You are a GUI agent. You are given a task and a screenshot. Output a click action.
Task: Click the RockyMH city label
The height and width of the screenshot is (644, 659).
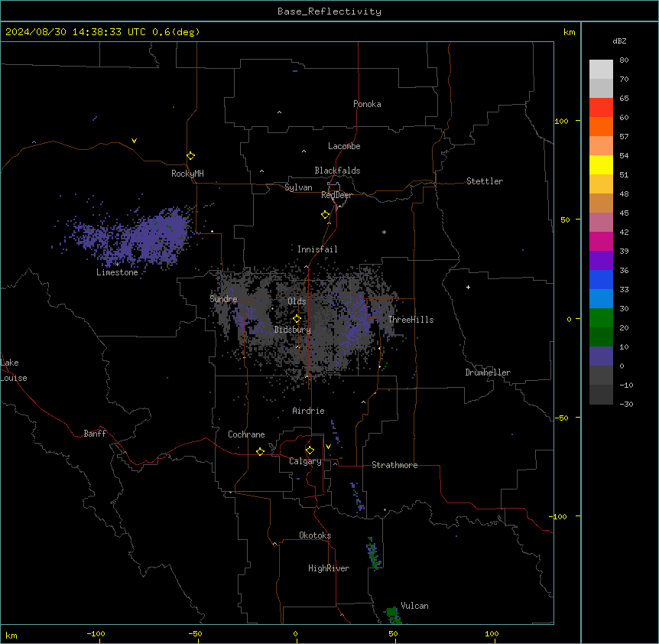click(187, 174)
